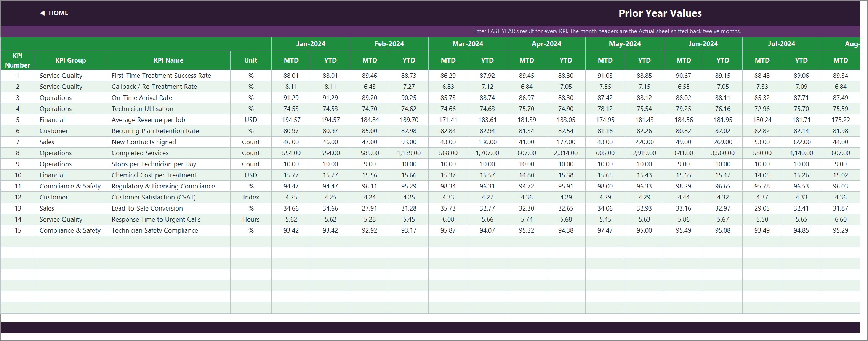Viewport: 868px width, 341px height.
Task: Select Compliance & Safety group for KPI 15
Action: 70,230
